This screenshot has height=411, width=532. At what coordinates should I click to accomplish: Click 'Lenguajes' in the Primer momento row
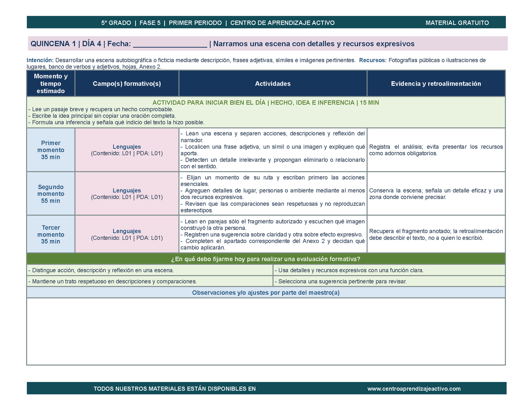click(x=127, y=147)
